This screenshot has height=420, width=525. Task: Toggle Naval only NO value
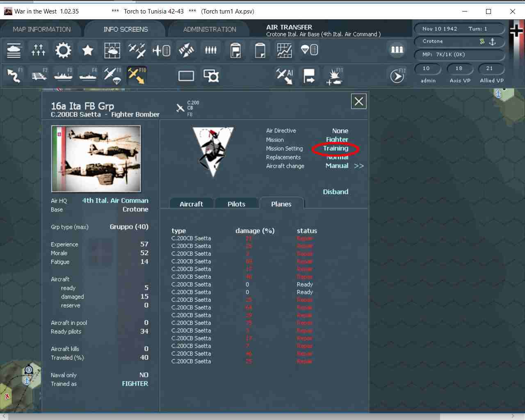[144, 375]
